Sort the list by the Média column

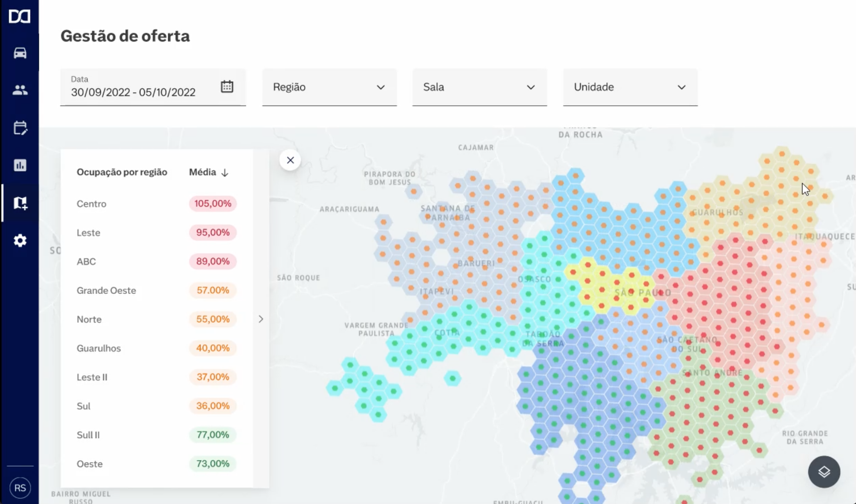coord(209,172)
